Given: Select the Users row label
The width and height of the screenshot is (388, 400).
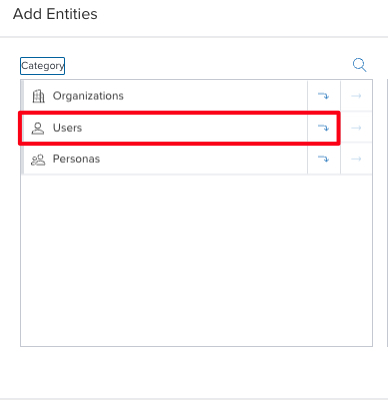Looking at the screenshot, I should coord(67,128).
